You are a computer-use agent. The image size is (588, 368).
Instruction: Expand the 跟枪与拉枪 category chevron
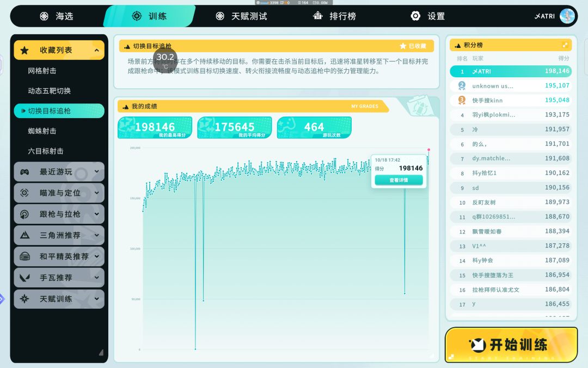[x=97, y=214]
